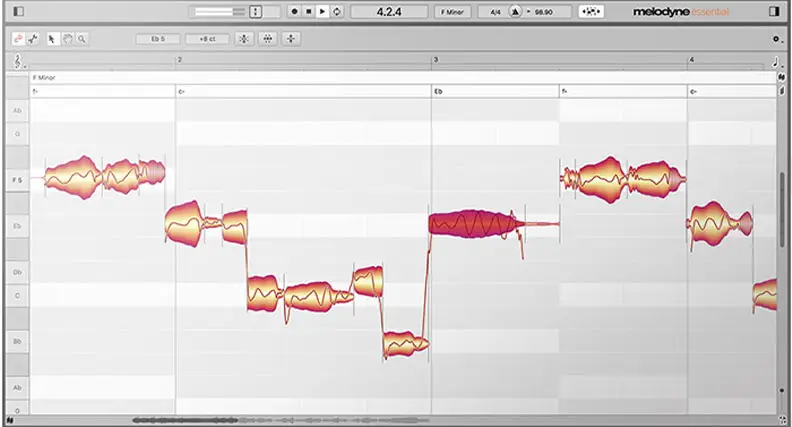792x427 pixels.
Task: Select the Main editing tool (red blob)
Action: pyautogui.click(x=18, y=38)
